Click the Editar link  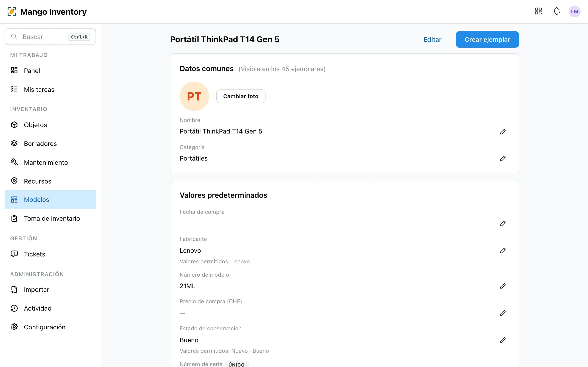click(432, 39)
